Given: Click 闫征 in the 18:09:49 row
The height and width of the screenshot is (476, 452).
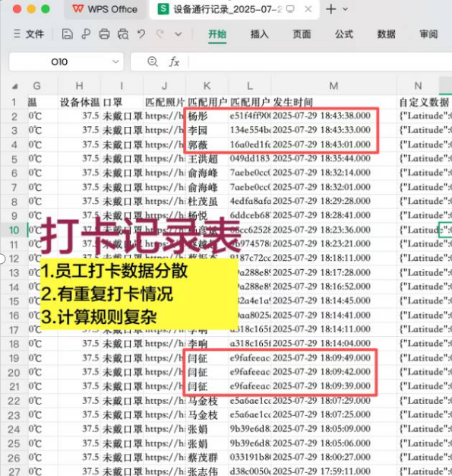Looking at the screenshot, I should coord(207,358).
